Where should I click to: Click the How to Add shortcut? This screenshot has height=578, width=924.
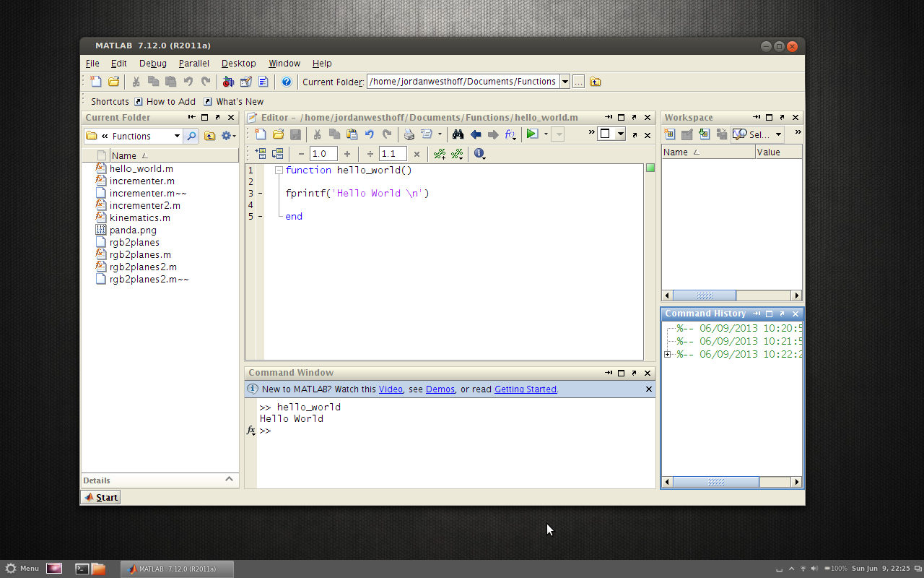click(x=165, y=102)
